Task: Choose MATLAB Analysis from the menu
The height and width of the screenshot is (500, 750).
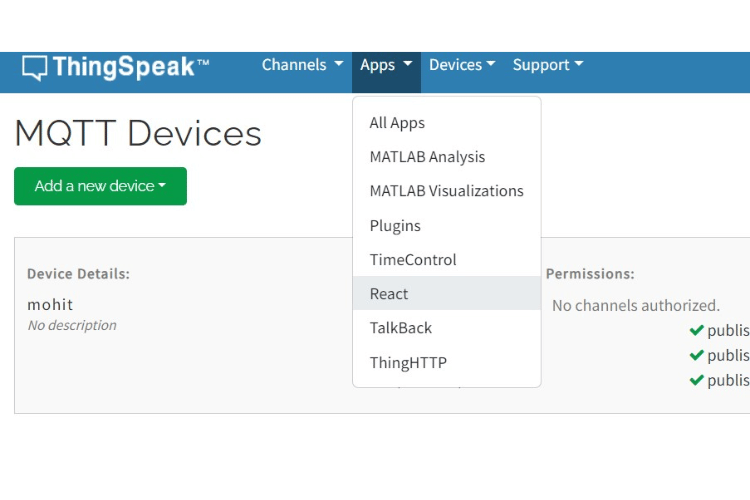Action: (x=446, y=157)
